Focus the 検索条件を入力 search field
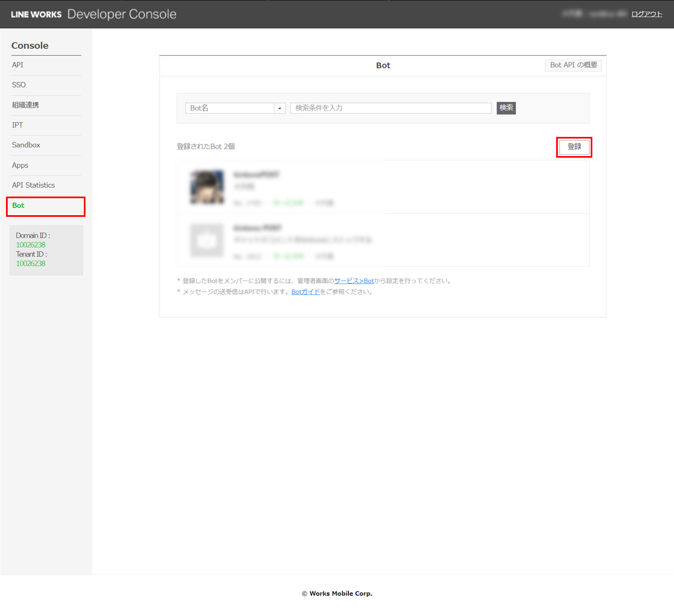This screenshot has width=674, height=616. pos(390,108)
